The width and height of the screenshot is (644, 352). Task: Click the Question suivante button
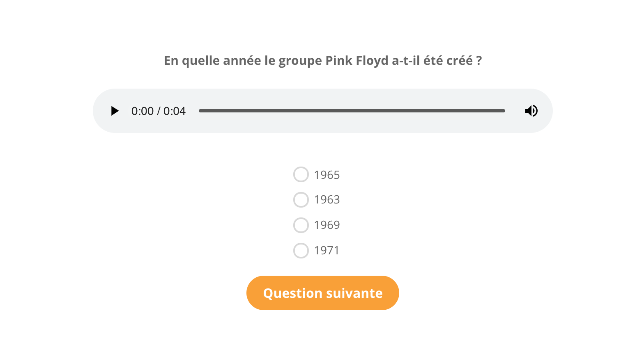tap(323, 293)
